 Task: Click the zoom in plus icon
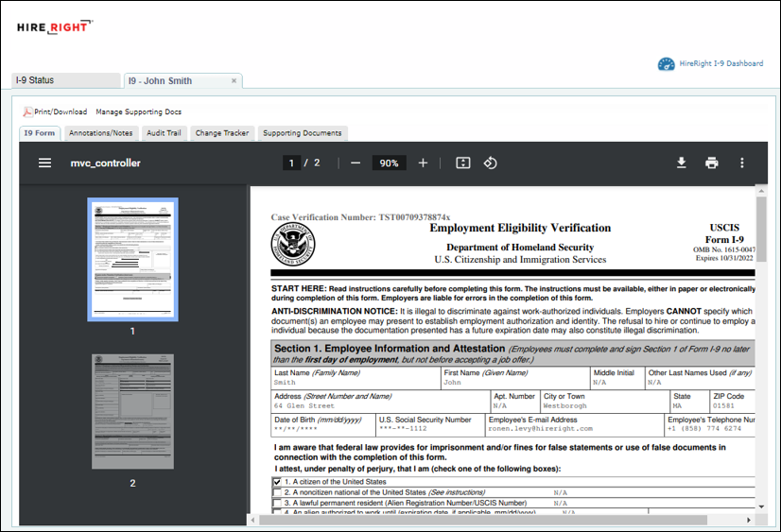[423, 163]
